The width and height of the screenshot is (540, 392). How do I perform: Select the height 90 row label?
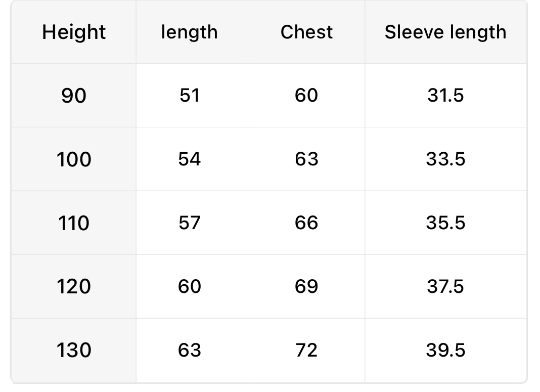click(74, 96)
